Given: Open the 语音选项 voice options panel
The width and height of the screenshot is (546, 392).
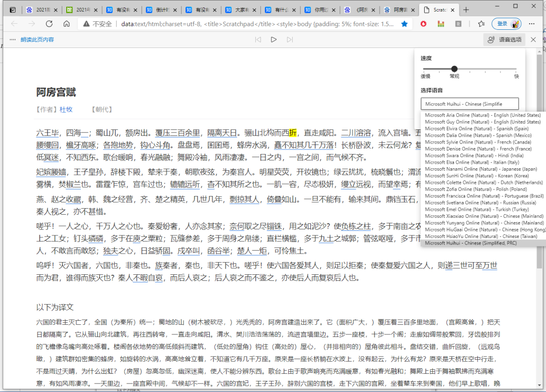Looking at the screenshot, I should point(504,39).
